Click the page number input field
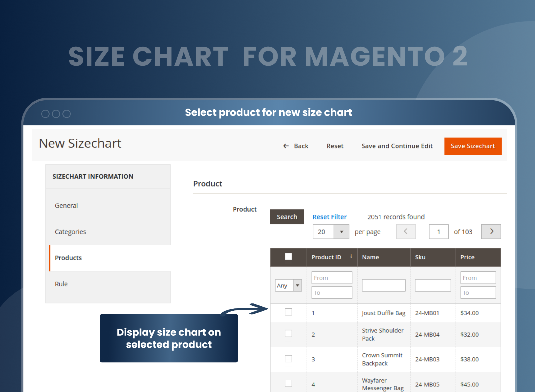This screenshot has height=392, width=535. (x=438, y=232)
